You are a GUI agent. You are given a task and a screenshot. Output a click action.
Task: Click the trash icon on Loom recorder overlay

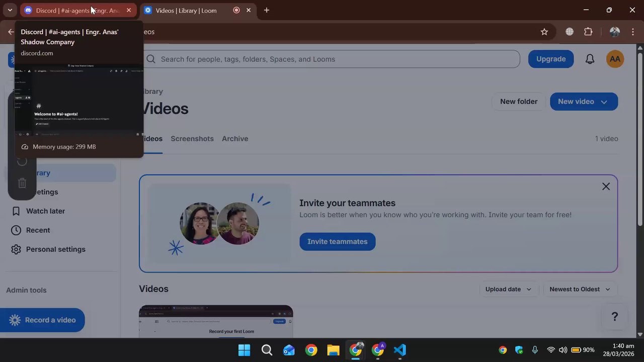point(22,183)
